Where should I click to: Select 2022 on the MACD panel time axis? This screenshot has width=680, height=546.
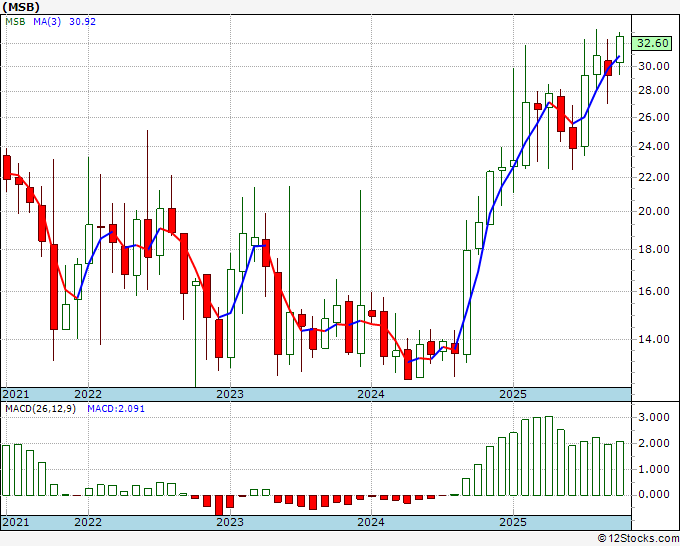(x=88, y=522)
